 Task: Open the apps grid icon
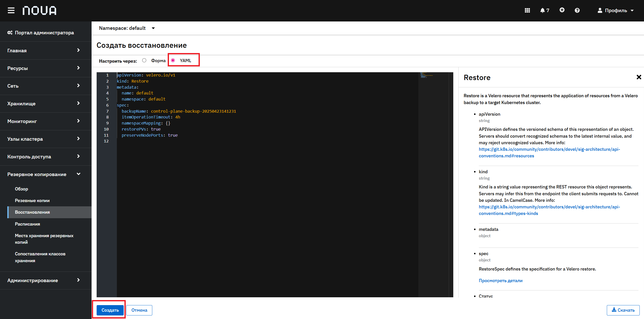[x=527, y=10]
